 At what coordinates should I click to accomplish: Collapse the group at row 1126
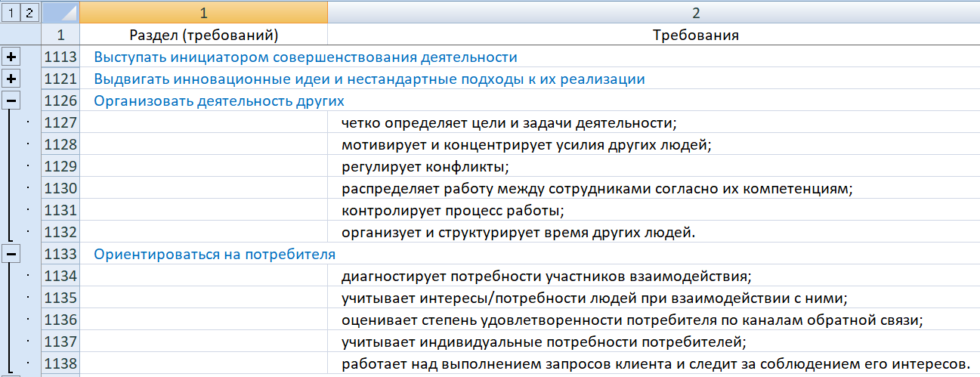click(x=11, y=101)
